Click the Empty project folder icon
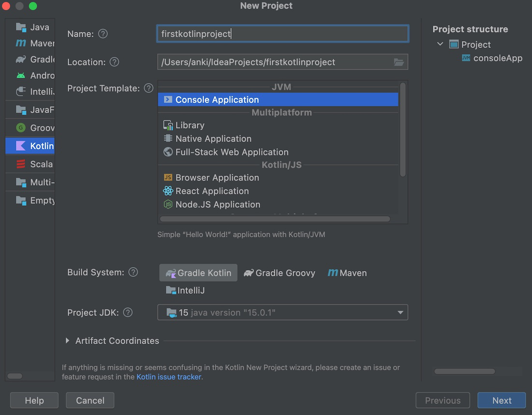Viewport: 532px width, 415px height. (x=21, y=200)
